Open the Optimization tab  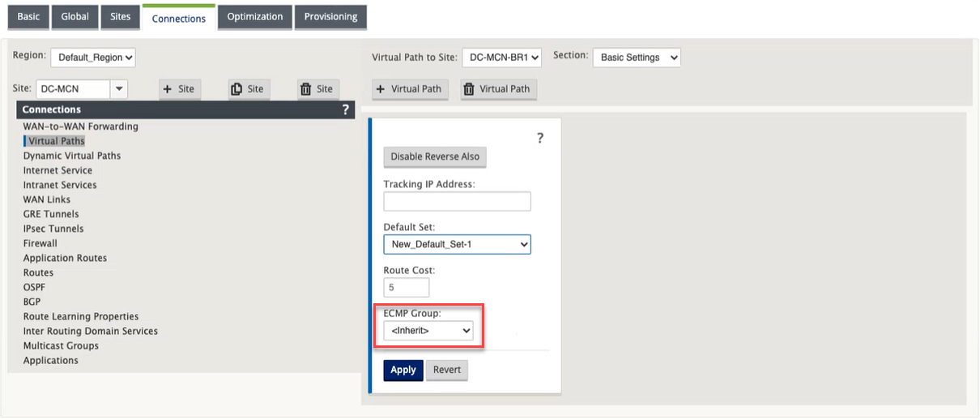255,17
